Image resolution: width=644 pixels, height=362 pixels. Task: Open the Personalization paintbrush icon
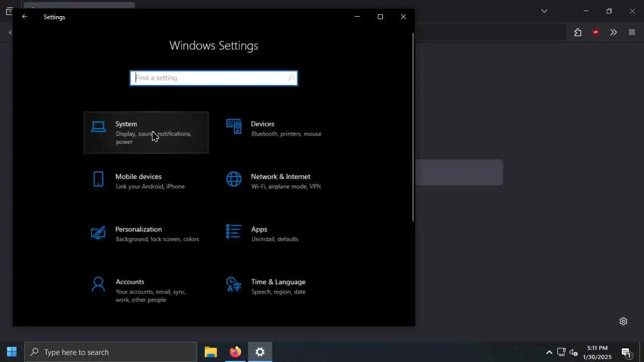98,232
